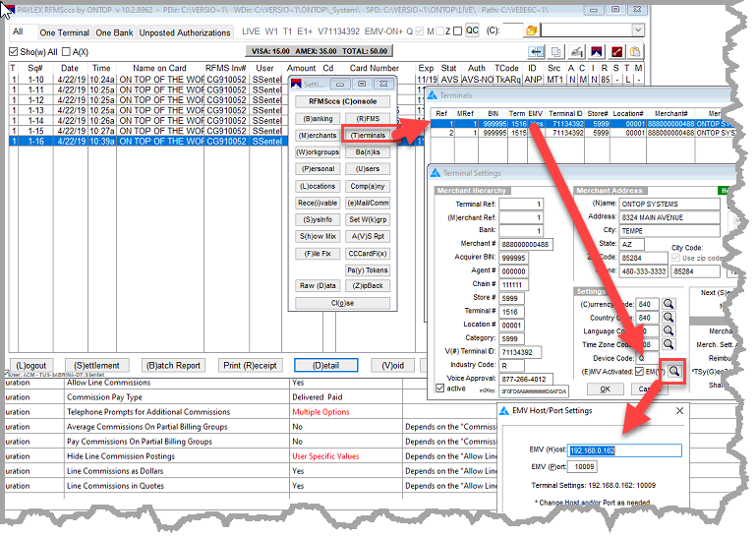Screen dimensions: 756x538
Task: Click the signature pen toolbar icon
Action: pos(577,52)
